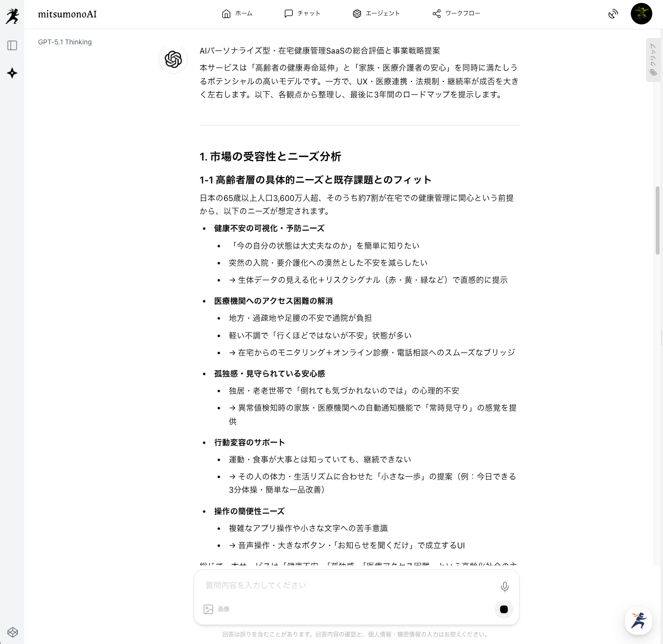The width and height of the screenshot is (663, 644).
Task: Attach an image via 画像 button
Action: [217, 609]
